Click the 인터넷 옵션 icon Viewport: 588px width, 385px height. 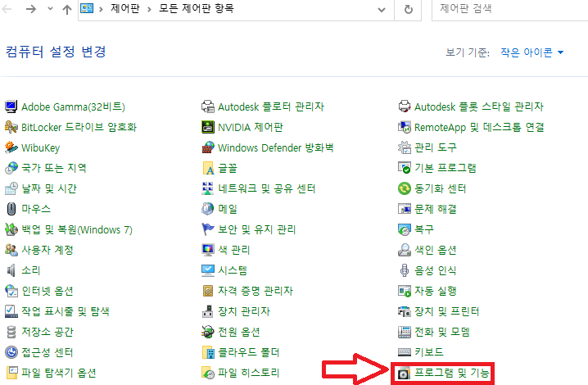(x=11, y=291)
